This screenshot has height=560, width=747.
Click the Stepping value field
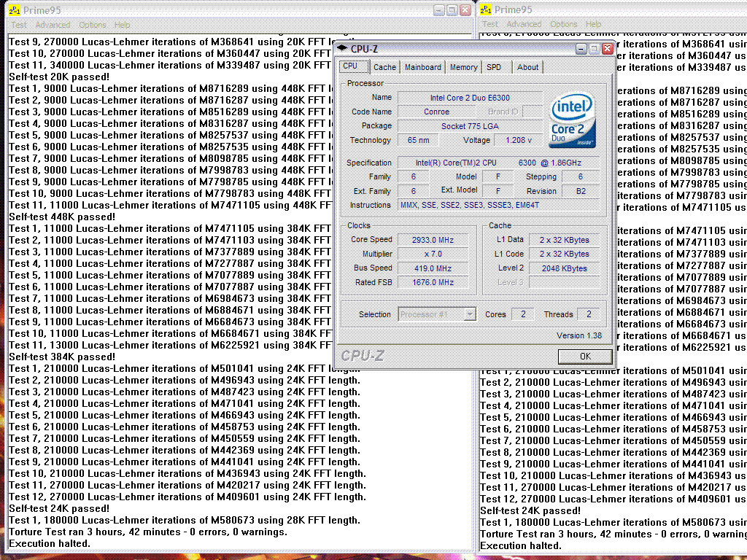click(x=580, y=176)
